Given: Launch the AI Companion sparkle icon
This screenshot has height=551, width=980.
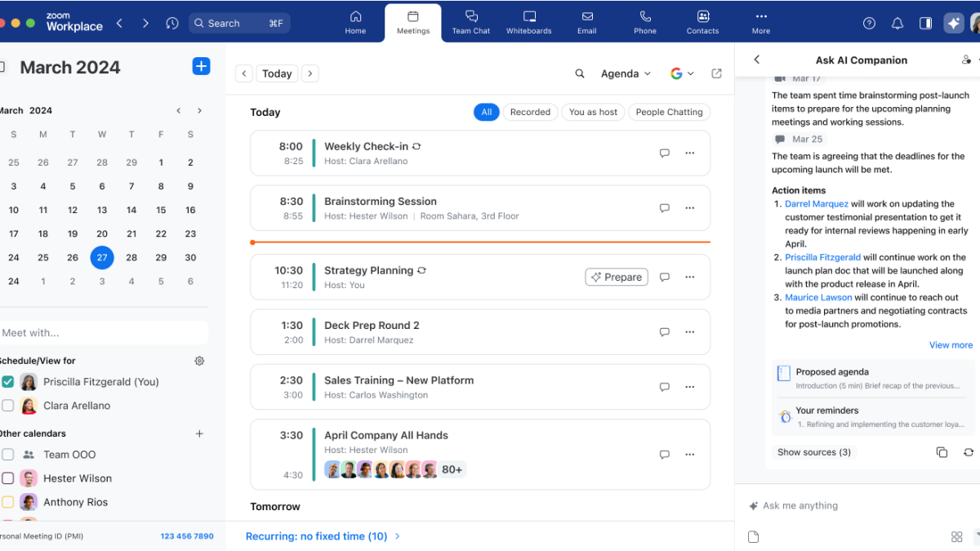Looking at the screenshot, I should 954,22.
